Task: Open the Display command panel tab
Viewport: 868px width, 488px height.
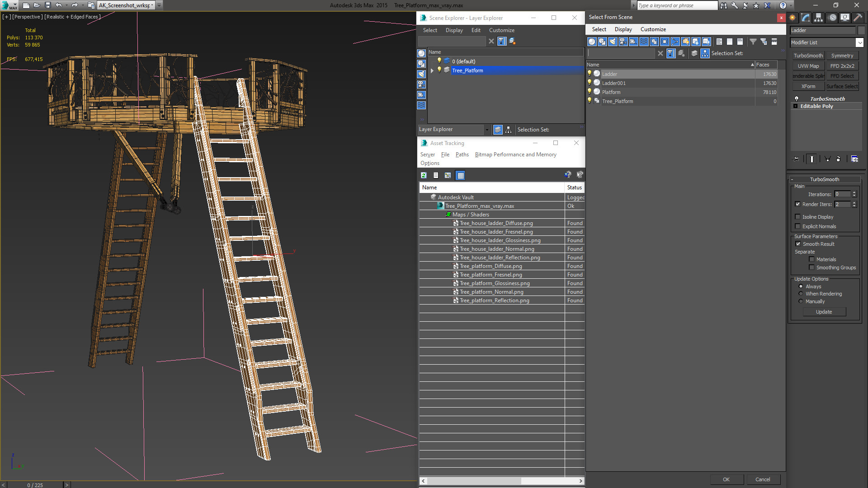Action: point(844,18)
